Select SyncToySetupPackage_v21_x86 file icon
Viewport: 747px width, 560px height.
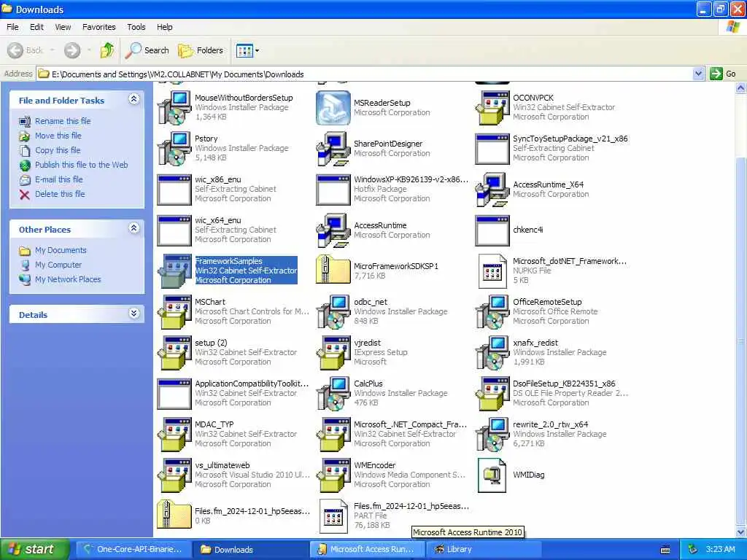tap(492, 149)
